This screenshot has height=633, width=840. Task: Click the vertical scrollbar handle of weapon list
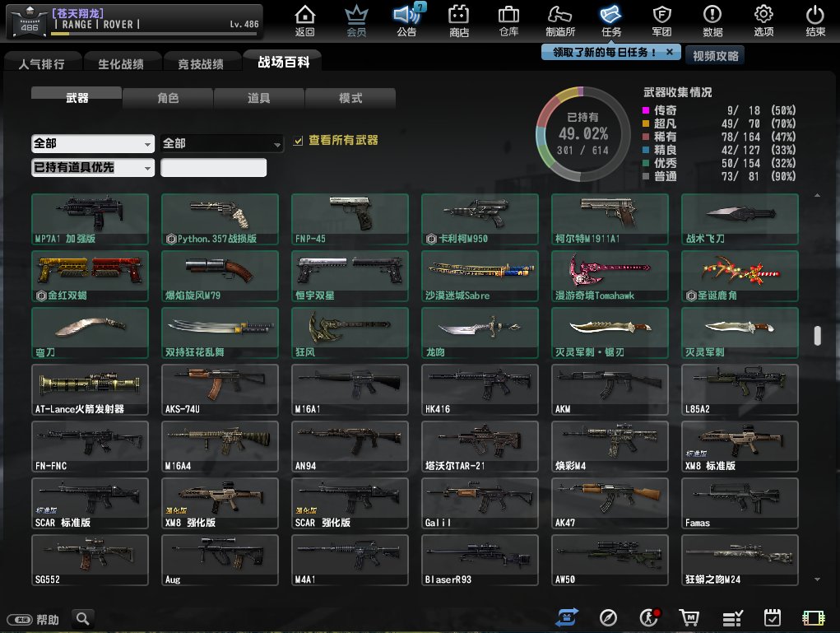coord(817,336)
